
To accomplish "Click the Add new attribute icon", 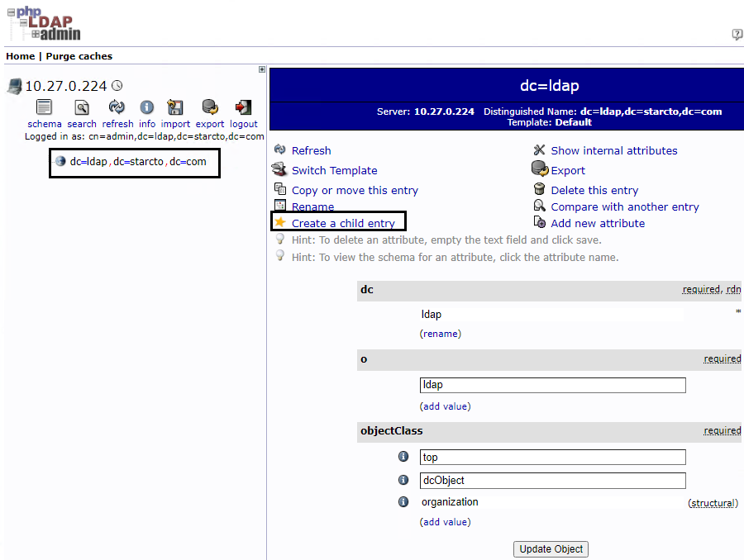I will point(540,222).
